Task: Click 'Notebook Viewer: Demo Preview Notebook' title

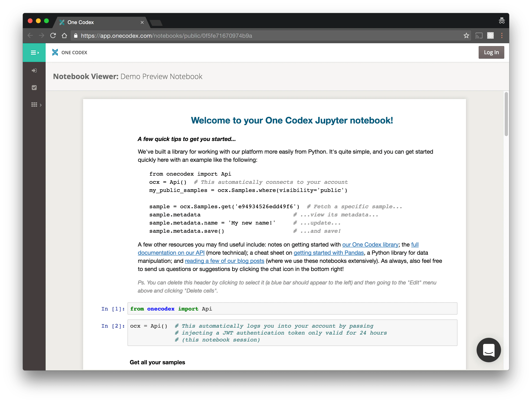Action: [x=128, y=76]
